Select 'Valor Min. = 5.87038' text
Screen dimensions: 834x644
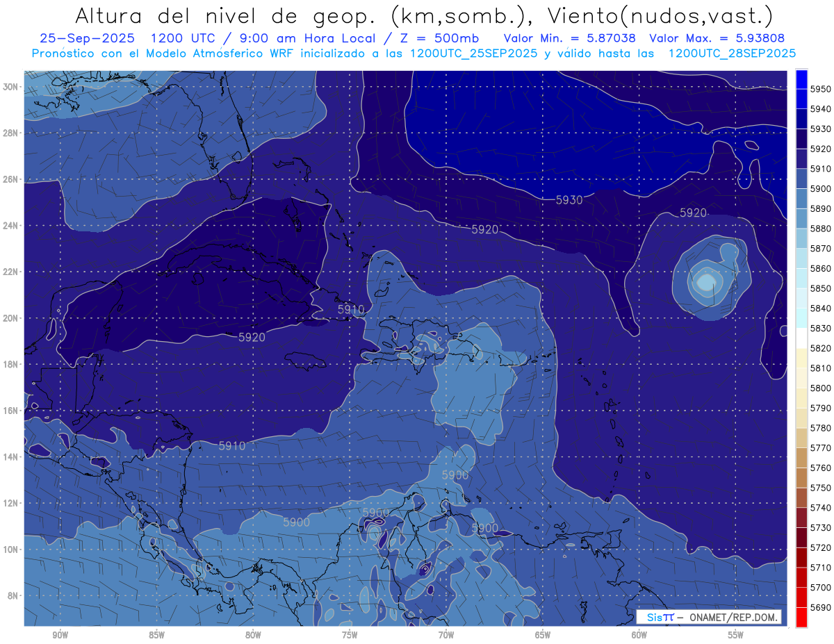coord(569,38)
